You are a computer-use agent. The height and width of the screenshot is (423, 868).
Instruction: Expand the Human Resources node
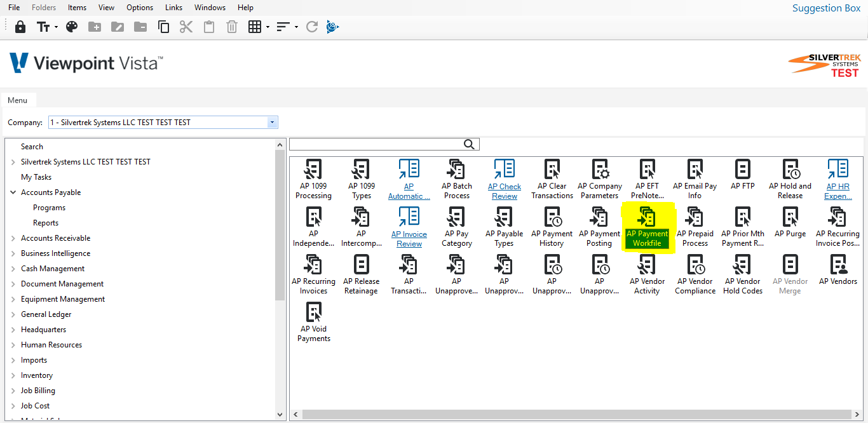(x=13, y=345)
